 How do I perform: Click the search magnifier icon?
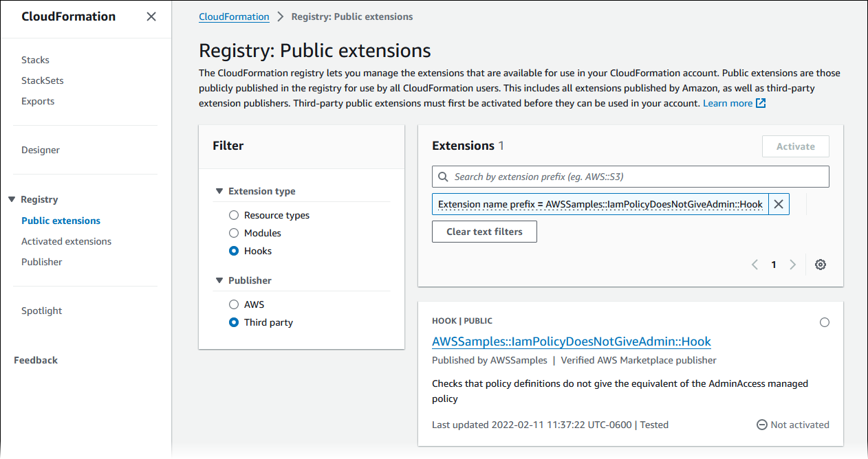(443, 177)
